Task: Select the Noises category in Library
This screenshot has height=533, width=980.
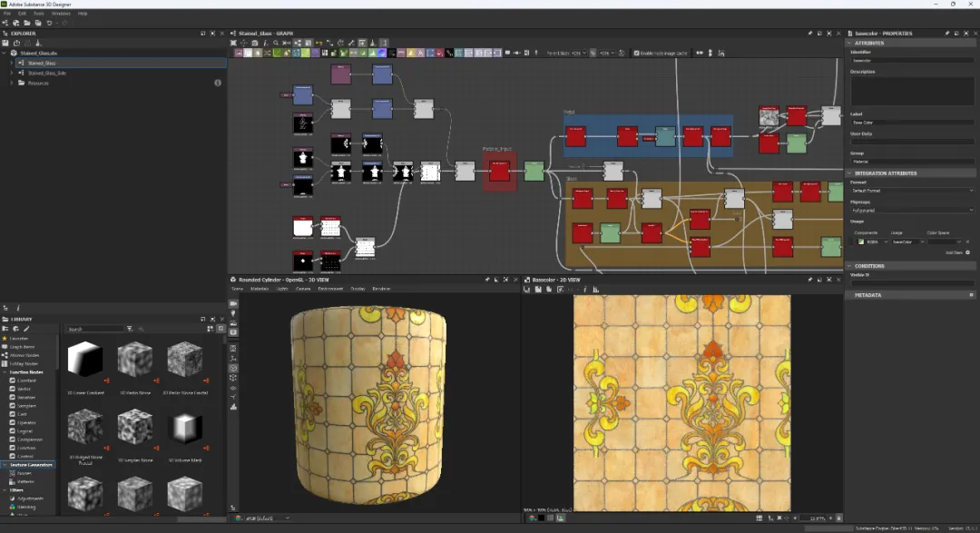Action: (24, 474)
